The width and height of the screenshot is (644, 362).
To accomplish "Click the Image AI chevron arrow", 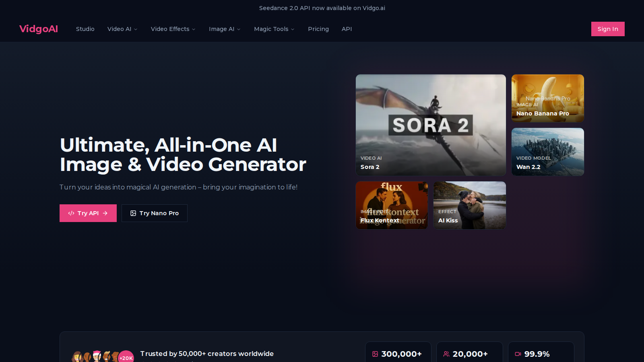I will (x=239, y=29).
